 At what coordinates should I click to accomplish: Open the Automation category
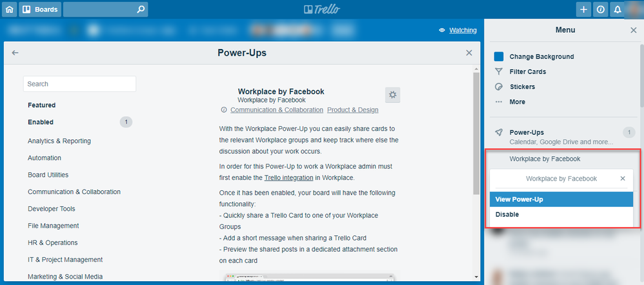(x=45, y=158)
